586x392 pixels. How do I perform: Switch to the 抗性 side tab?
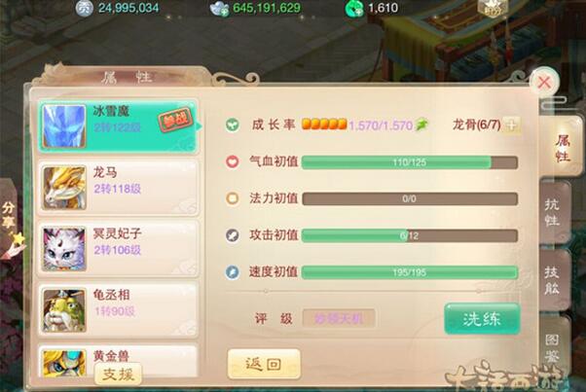[x=554, y=212]
